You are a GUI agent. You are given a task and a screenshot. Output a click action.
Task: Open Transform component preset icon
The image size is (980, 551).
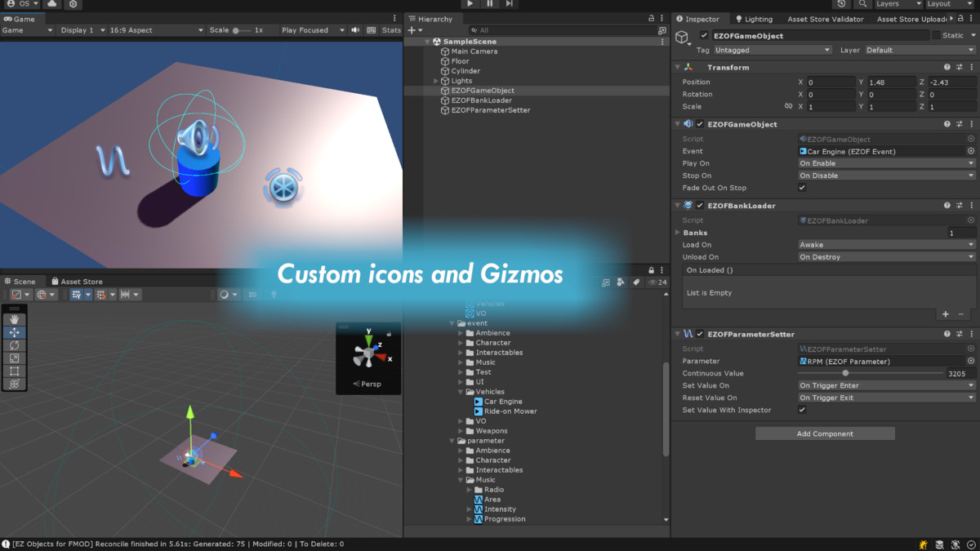960,68
